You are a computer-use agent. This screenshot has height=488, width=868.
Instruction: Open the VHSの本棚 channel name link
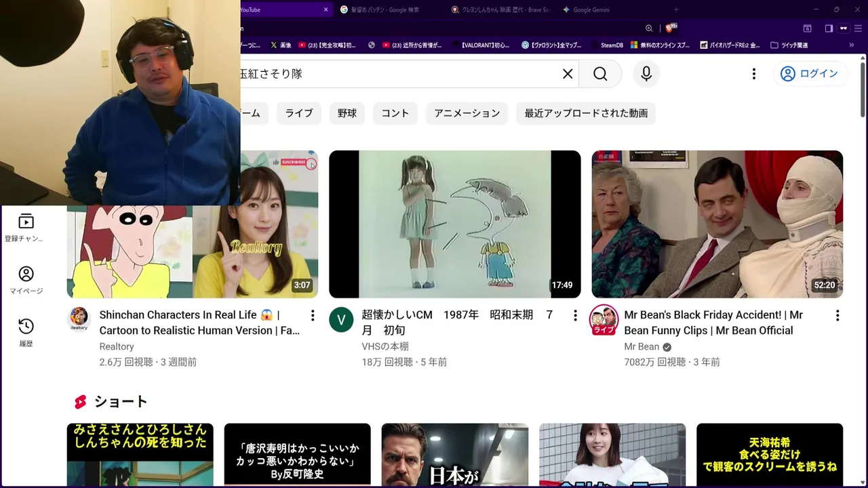pos(385,346)
